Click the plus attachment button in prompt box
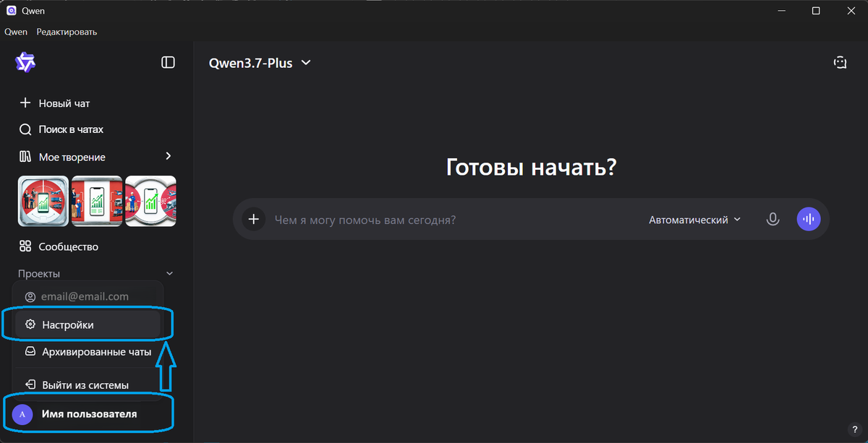The width and height of the screenshot is (868, 443). point(253,219)
